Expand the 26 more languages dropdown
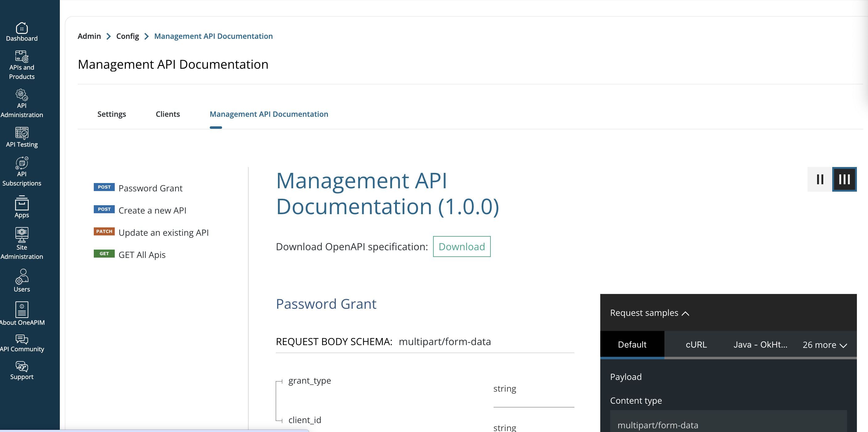The height and width of the screenshot is (432, 868). tap(825, 345)
